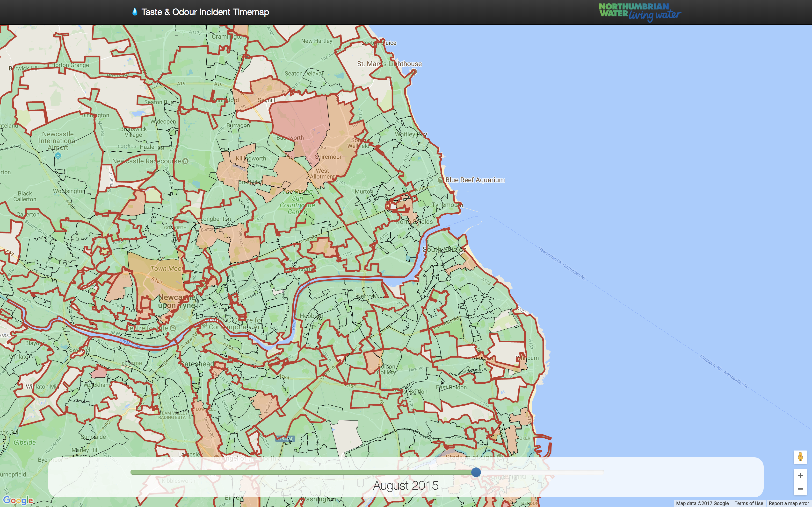
Task: Open the Northumbrian Water logo link
Action: pyautogui.click(x=639, y=12)
